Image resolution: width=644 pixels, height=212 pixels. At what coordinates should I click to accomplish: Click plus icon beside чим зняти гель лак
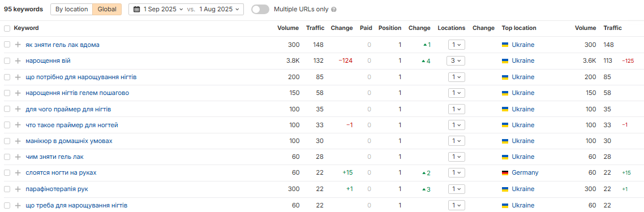(x=18, y=157)
